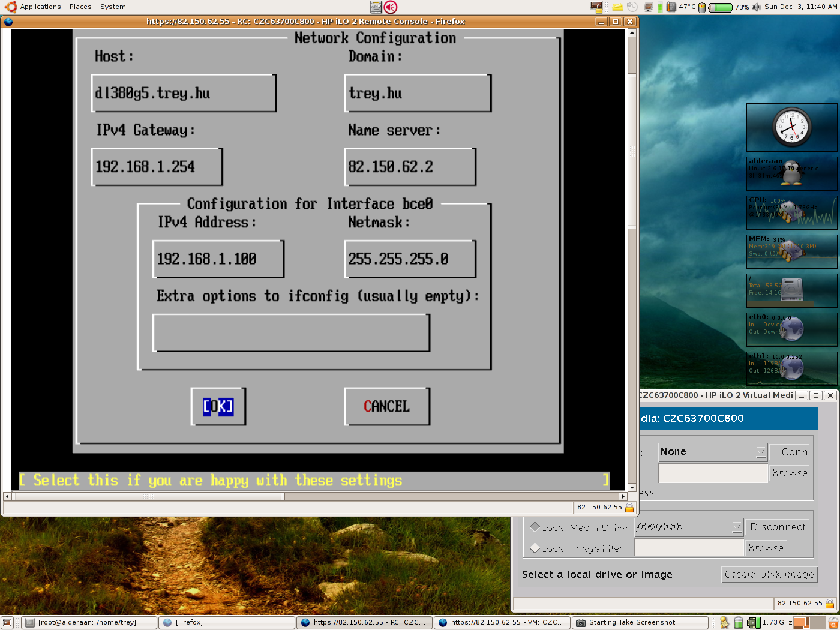Click the Disconnect button in Virtual Media
The width and height of the screenshot is (840, 630).
pyautogui.click(x=778, y=527)
